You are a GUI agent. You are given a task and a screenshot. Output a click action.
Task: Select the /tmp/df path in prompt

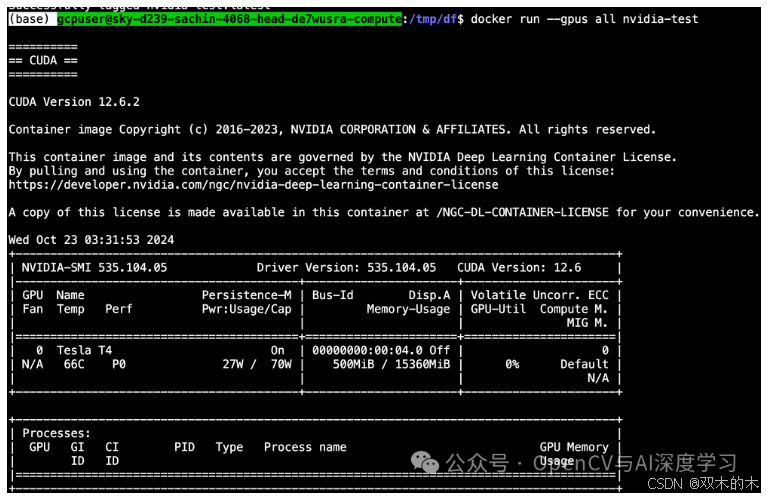click(433, 19)
